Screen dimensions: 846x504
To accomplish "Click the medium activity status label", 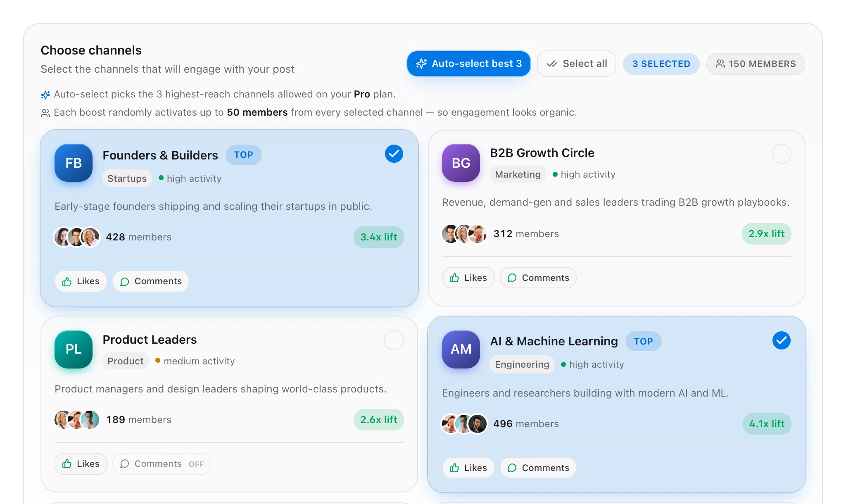I will click(199, 361).
